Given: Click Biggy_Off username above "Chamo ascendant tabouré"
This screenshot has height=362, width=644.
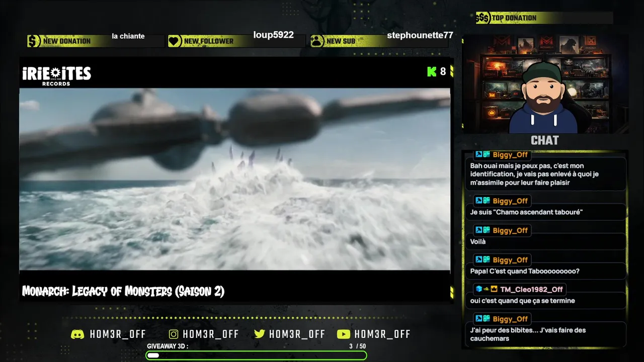Looking at the screenshot, I should 510,201.
